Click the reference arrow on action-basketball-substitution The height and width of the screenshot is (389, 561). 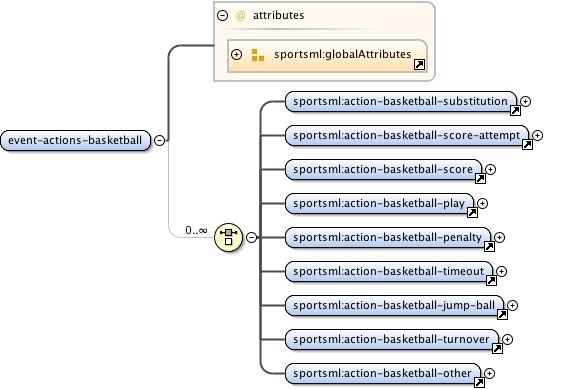click(x=515, y=110)
